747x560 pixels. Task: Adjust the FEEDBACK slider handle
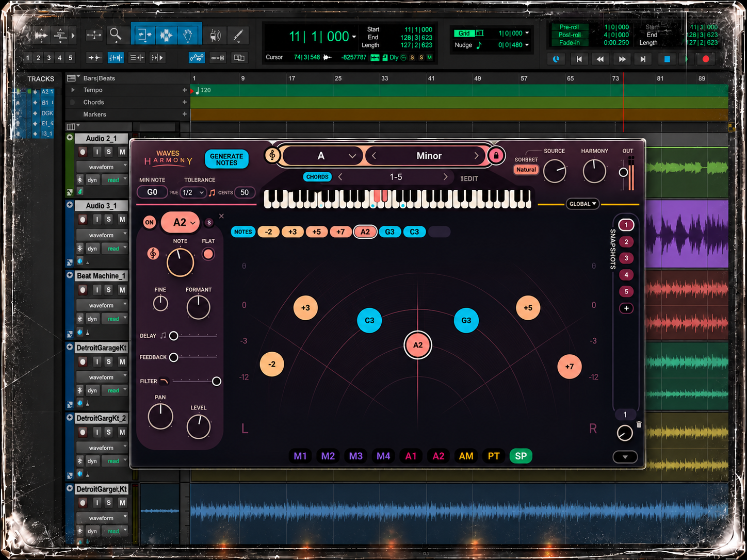click(174, 357)
